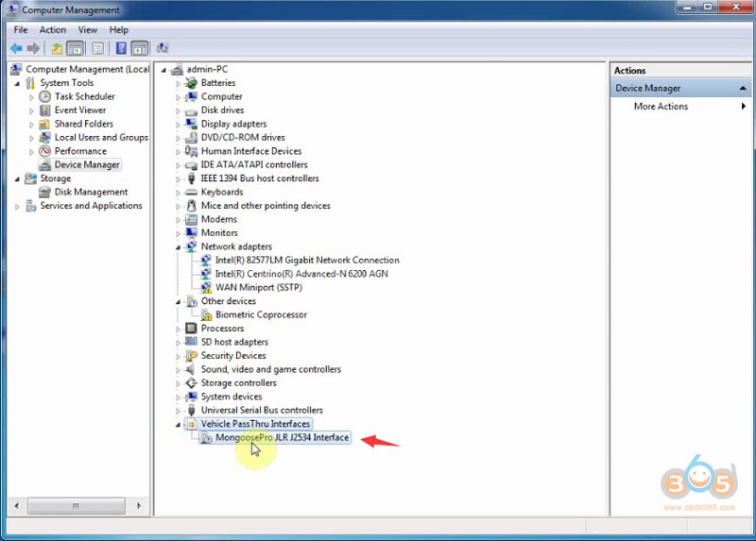Click the Storage controllers icon
Image resolution: width=756 pixels, height=541 pixels.
pyautogui.click(x=192, y=383)
